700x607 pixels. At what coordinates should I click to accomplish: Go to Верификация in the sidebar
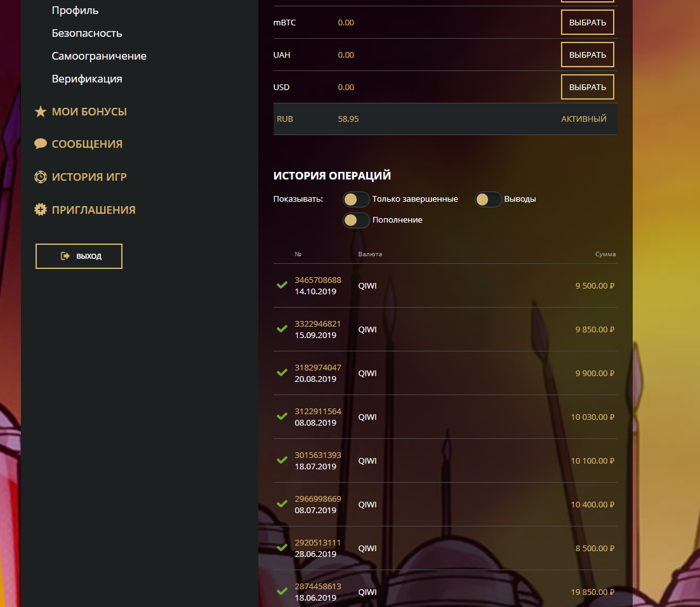87,79
